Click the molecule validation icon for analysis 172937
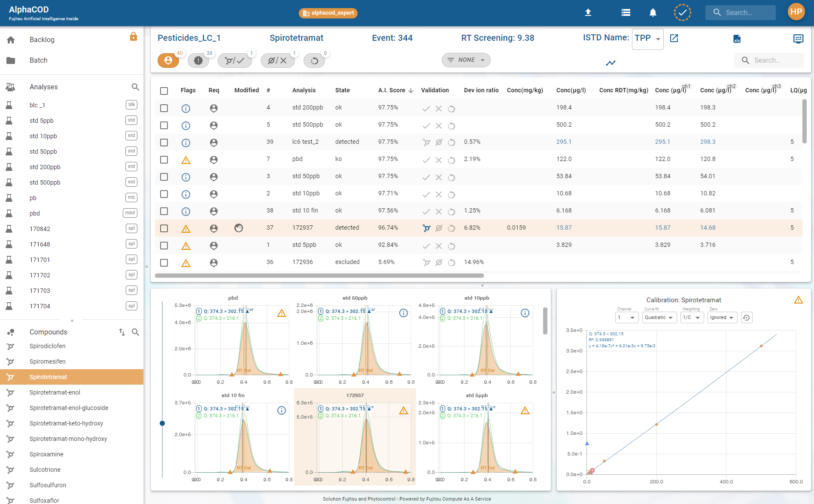 click(426, 228)
